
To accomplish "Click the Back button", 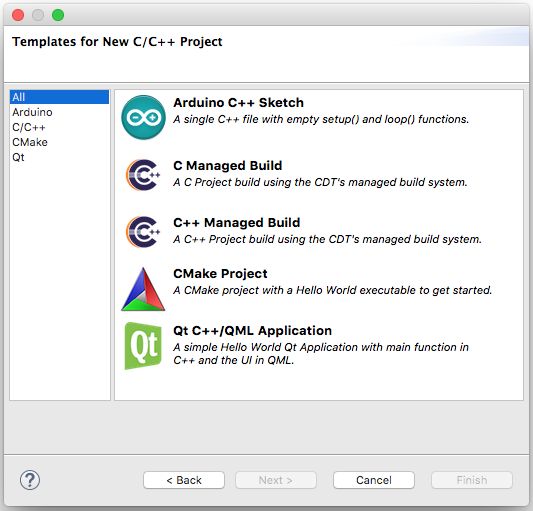I will point(184,480).
